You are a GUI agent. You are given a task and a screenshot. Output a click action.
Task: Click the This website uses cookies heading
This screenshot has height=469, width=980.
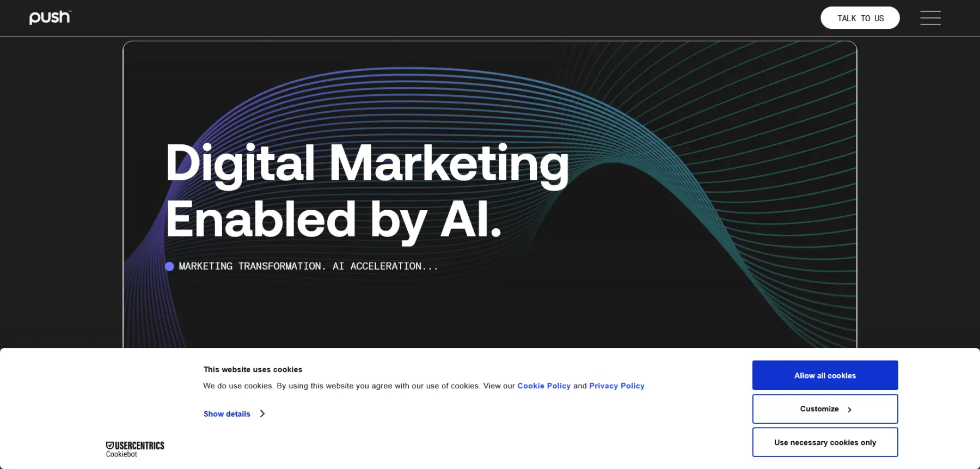tap(253, 369)
